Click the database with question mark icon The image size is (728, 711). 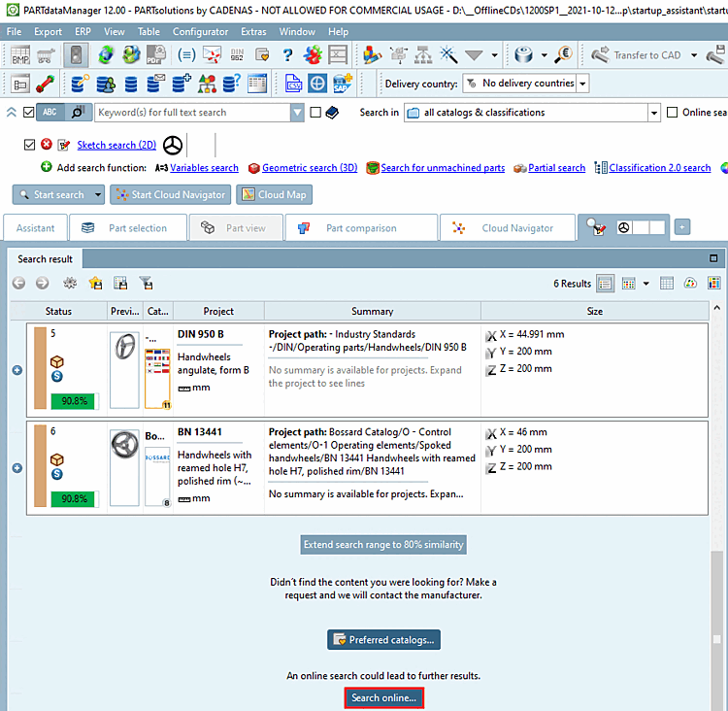tap(232, 84)
